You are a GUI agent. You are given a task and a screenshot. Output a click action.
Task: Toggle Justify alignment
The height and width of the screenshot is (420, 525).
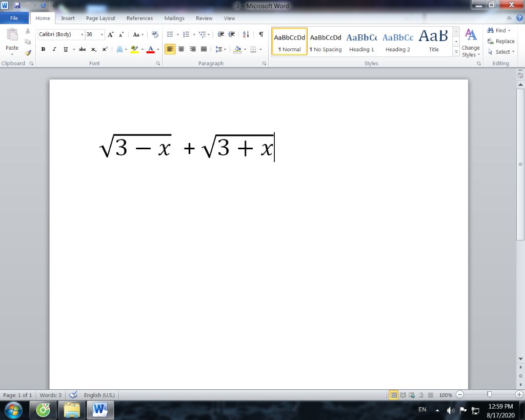(204, 49)
